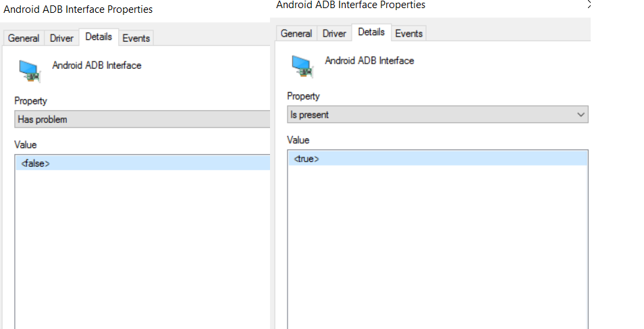The height and width of the screenshot is (329, 644).
Task: Open General tab in left Properties window
Action: tap(24, 39)
